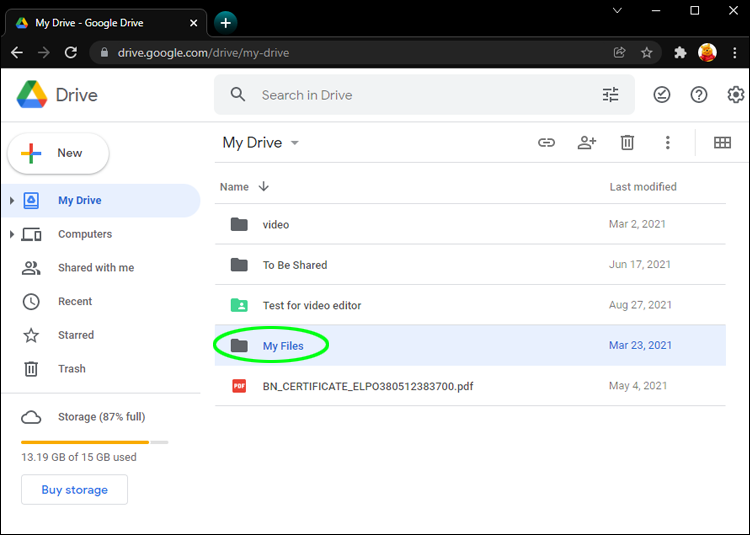Open Drive settings gear
750x535 pixels.
tap(736, 95)
